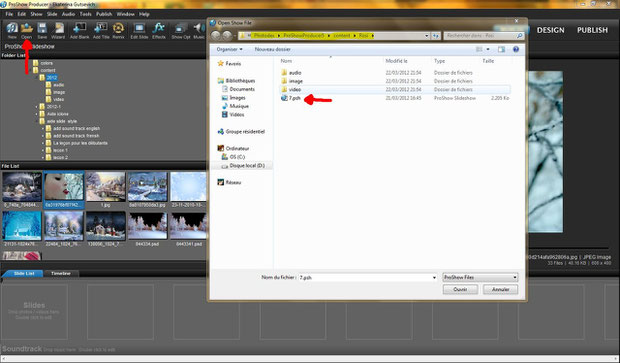The image size is (620, 363).
Task: Open the view options dropdown arrow
Action: click(x=488, y=49)
